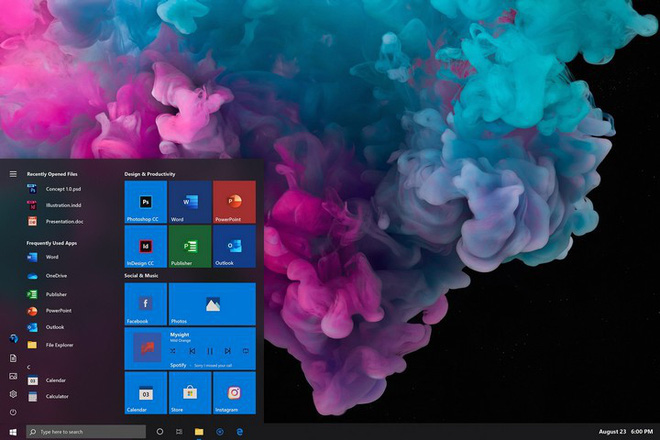This screenshot has width=660, height=440.
Task: Pause playback in the Spotify tile
Action: tap(210, 351)
